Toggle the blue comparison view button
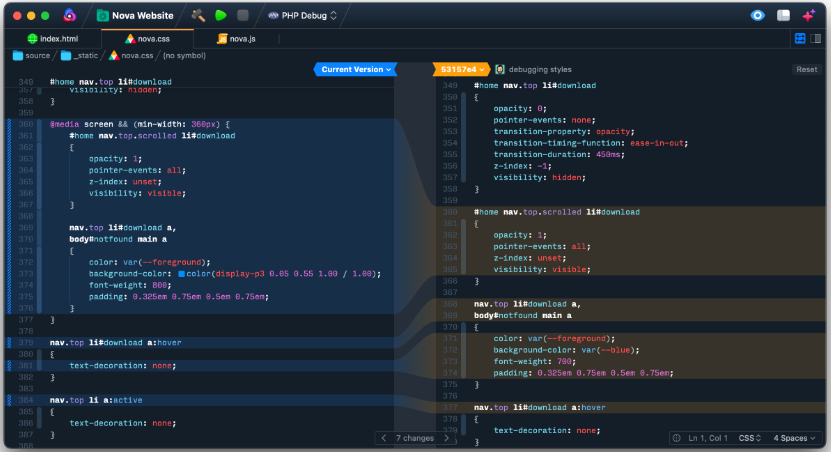The height and width of the screenshot is (452, 831). [800, 38]
